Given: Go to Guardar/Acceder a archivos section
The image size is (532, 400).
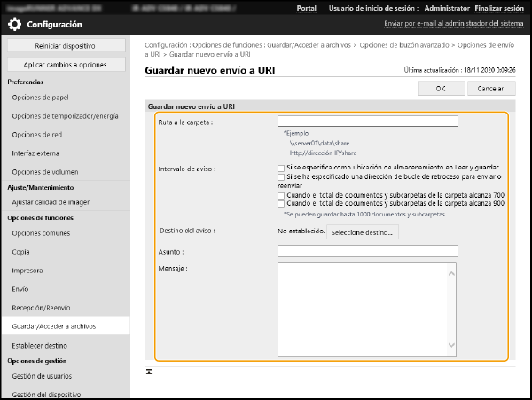Looking at the screenshot, I should click(x=55, y=326).
